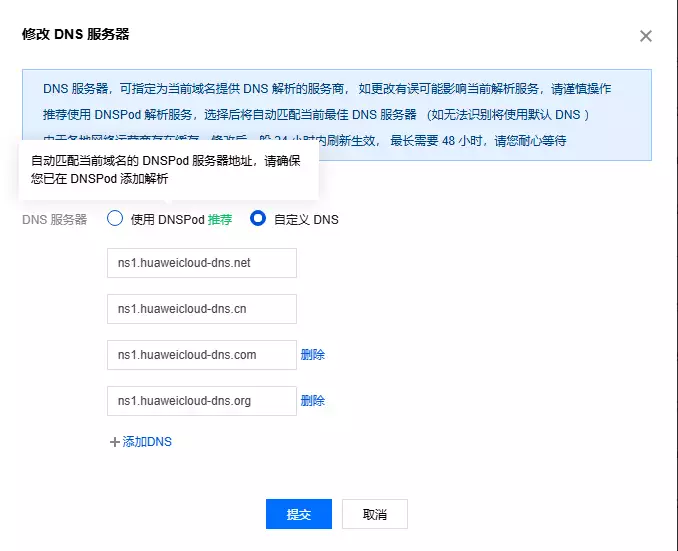Close the 修改 DNS 服务器 dialog
678x551 pixels.
coord(645,36)
